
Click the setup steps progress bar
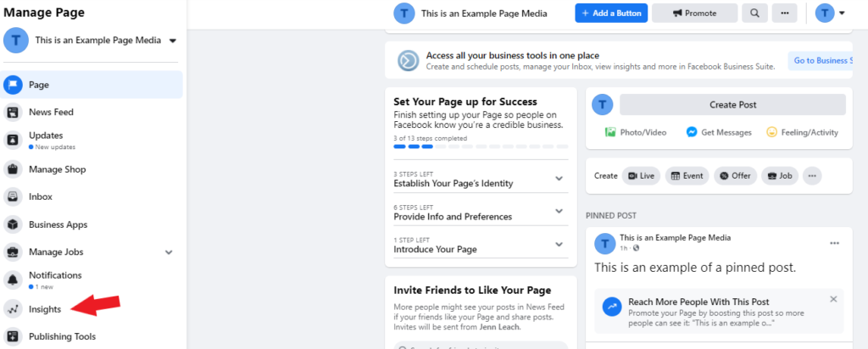(481, 147)
